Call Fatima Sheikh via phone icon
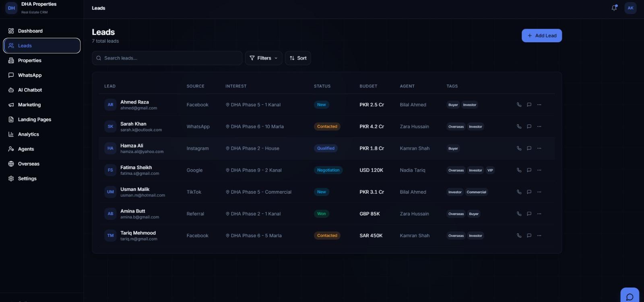Image resolution: width=644 pixels, height=302 pixels. click(x=519, y=170)
